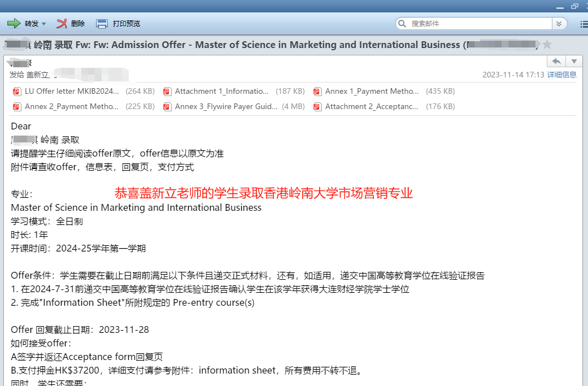This screenshot has height=386, width=588.
Task: Open Attachment 2_Acceptance PDF file
Action: (x=372, y=106)
